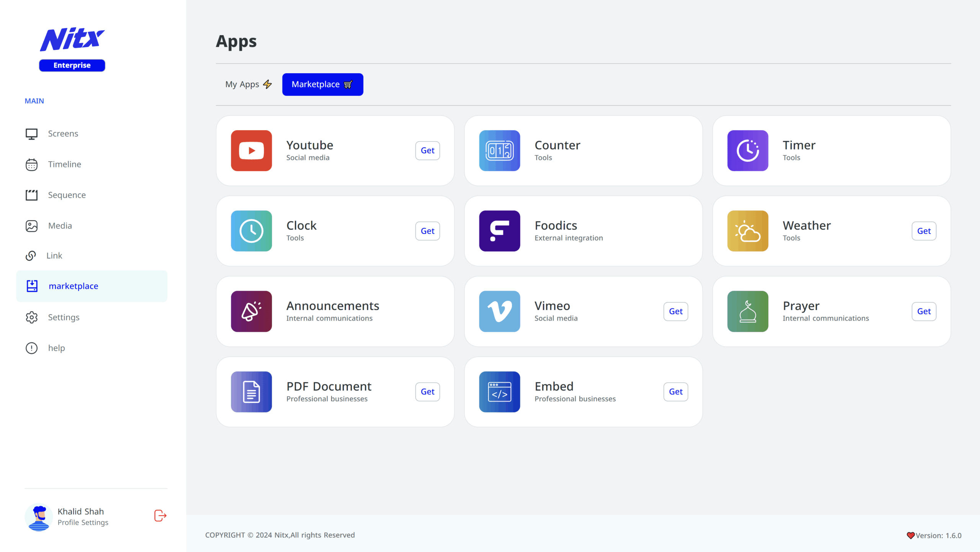Image resolution: width=980 pixels, height=552 pixels.
Task: Click the Foodics app icon
Action: tap(499, 231)
